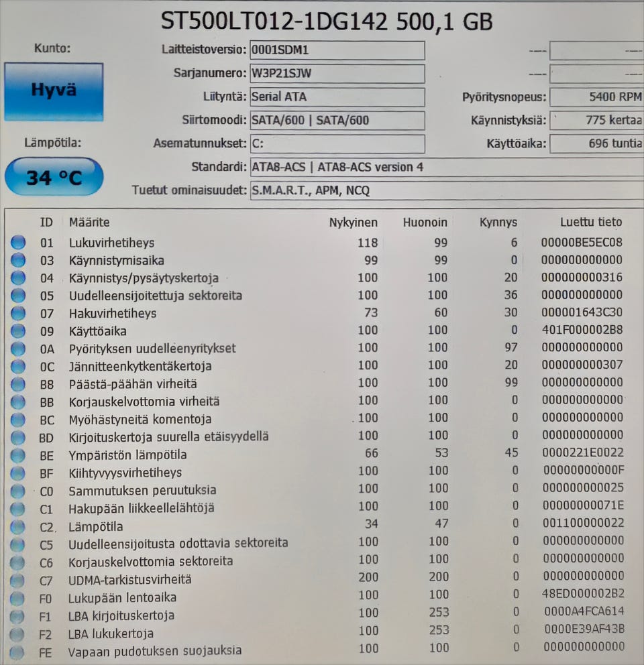
Task: Click the drive title ST500LT012-1DG142 500,1 GB
Action: pyautogui.click(x=327, y=21)
